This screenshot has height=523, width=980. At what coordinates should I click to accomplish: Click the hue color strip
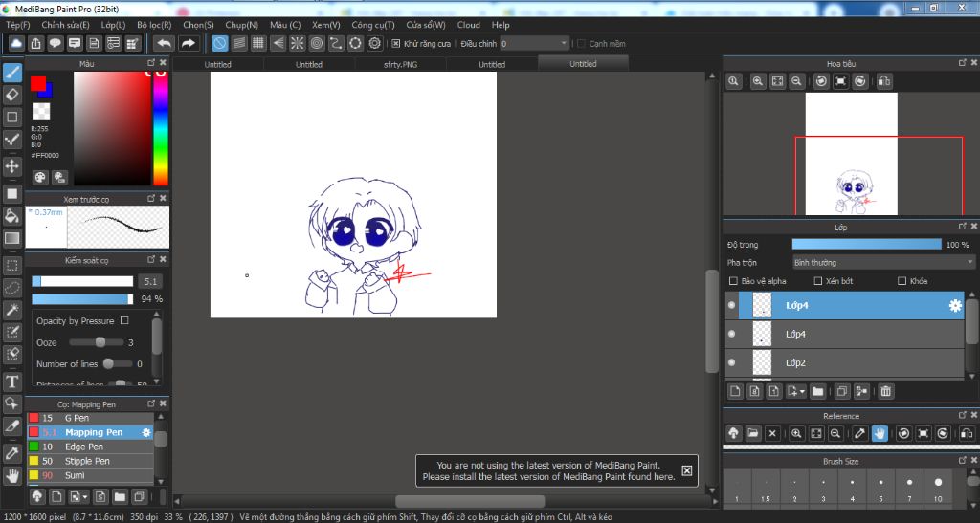point(161,128)
